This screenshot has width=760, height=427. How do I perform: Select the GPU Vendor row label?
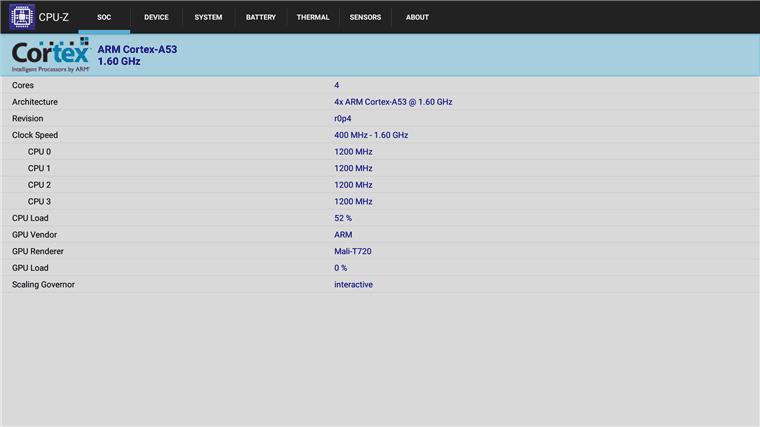(34, 235)
